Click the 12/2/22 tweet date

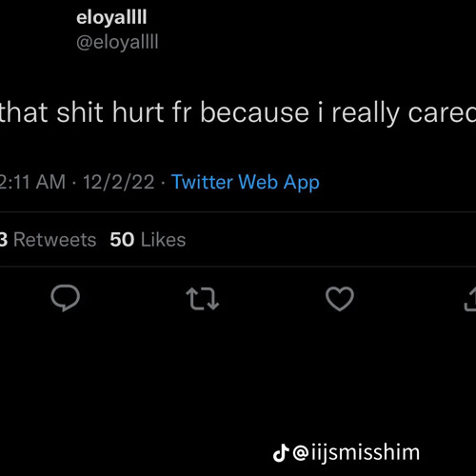[x=118, y=182]
